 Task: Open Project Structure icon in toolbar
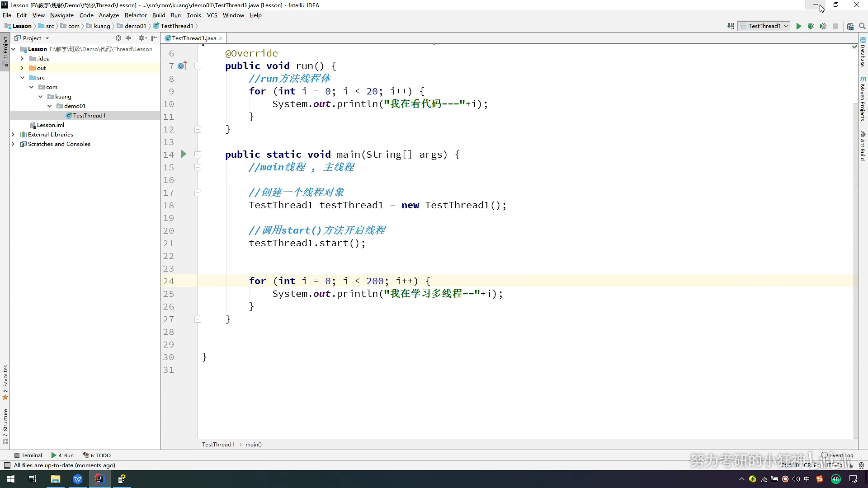[x=850, y=26]
